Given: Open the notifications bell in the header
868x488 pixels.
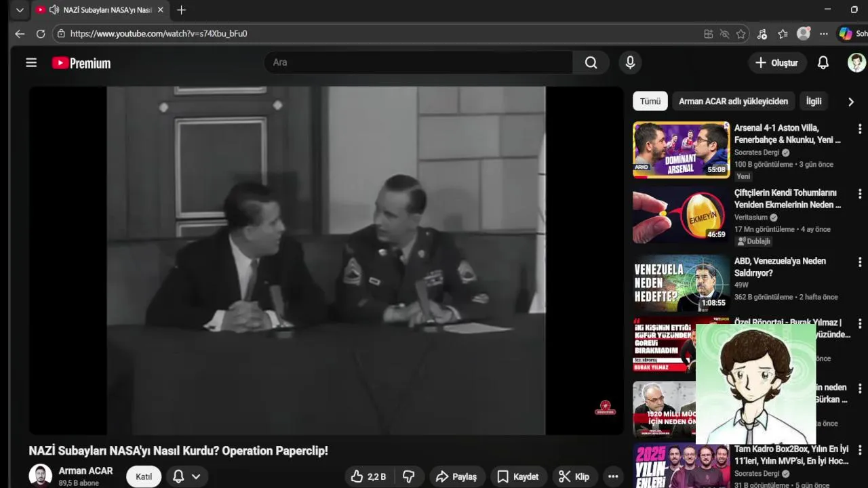Looking at the screenshot, I should [x=823, y=62].
